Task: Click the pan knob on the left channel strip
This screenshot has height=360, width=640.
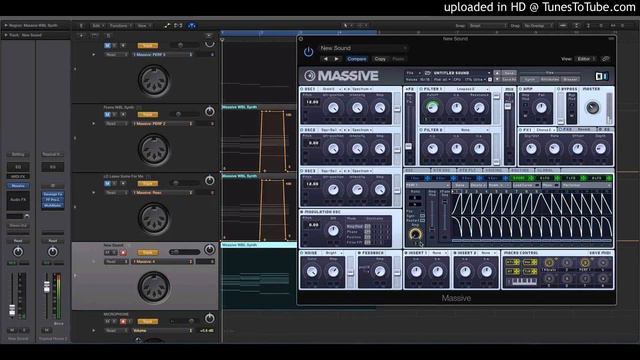Action: coord(18,252)
